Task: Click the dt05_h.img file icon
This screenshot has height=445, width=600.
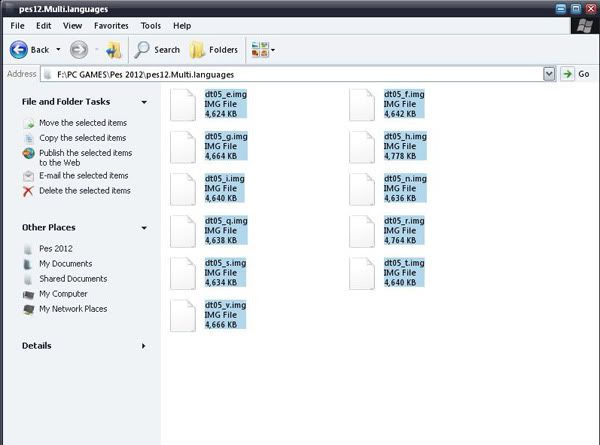Action: pyautogui.click(x=362, y=147)
